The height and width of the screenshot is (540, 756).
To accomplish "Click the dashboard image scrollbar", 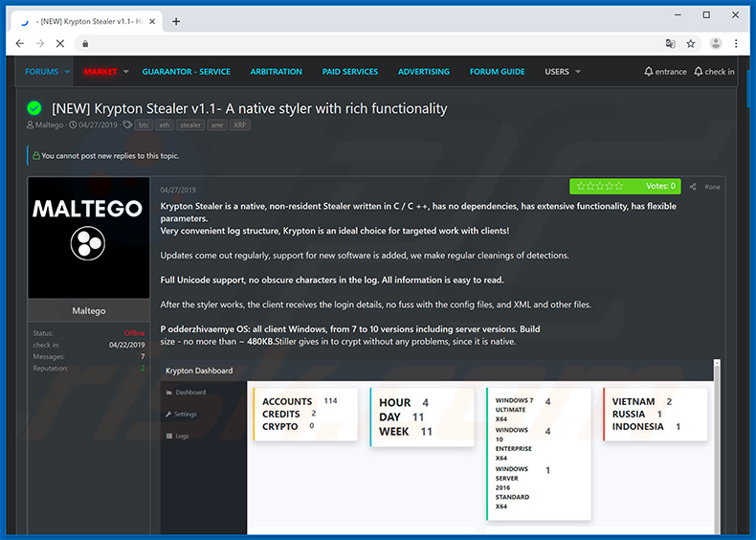I will click(x=717, y=446).
